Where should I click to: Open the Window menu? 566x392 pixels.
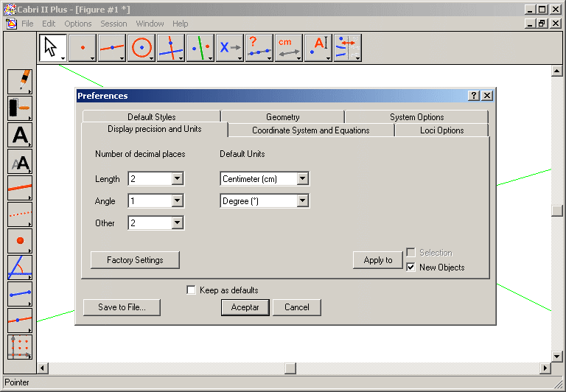click(150, 24)
